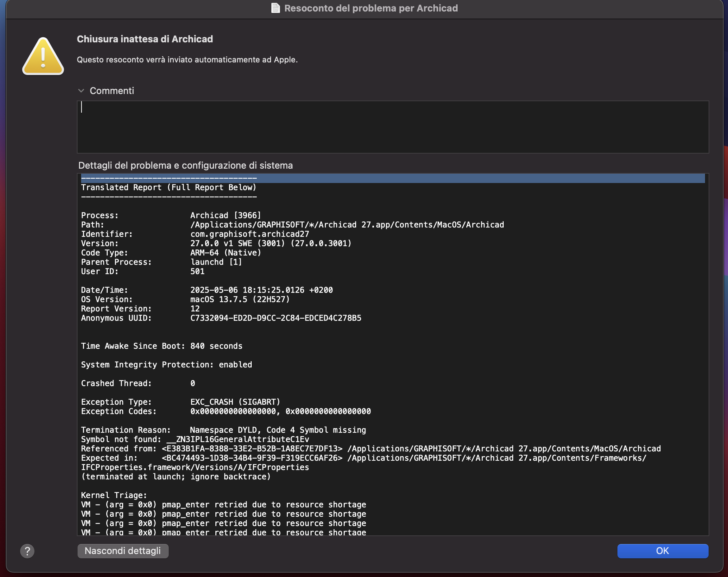Click 'Archicad [3966]' process value
This screenshot has width=728, height=577.
tap(225, 215)
